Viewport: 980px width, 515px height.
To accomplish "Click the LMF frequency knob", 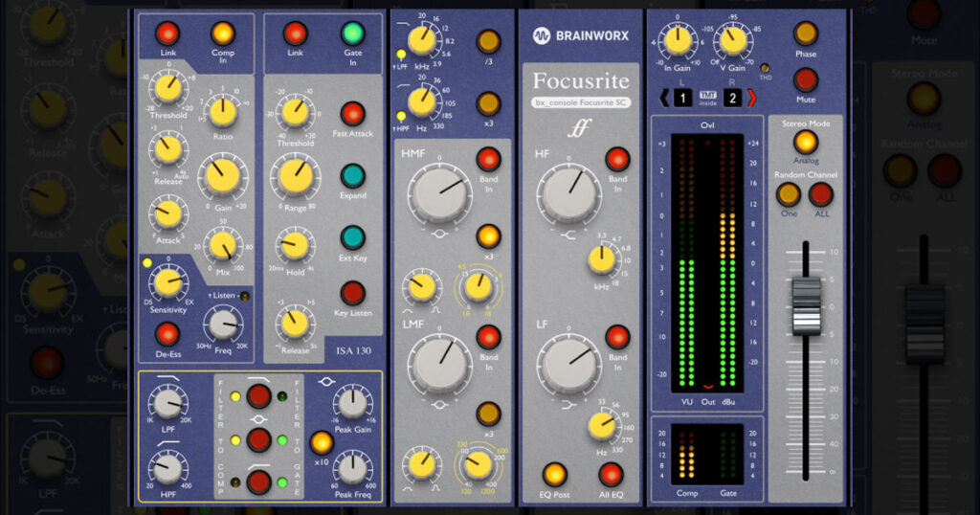I will [x=479, y=465].
